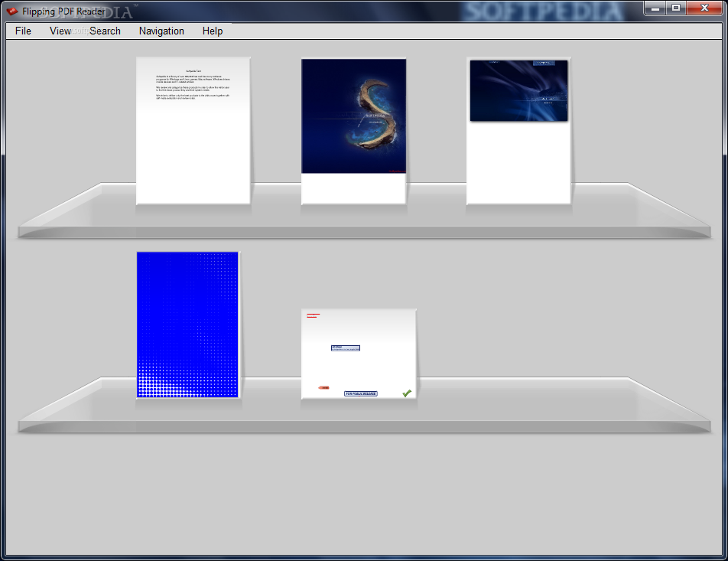
Task: Open the Help menu
Action: pyautogui.click(x=213, y=31)
